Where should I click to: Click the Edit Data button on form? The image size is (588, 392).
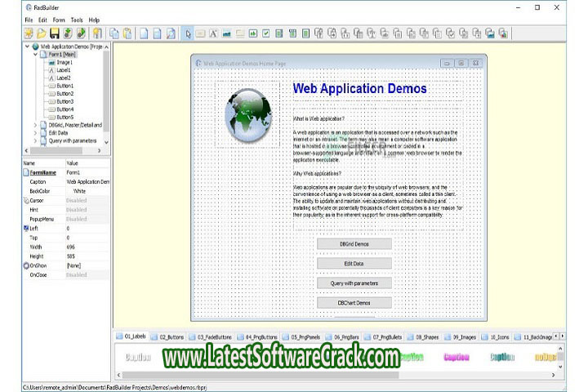(354, 263)
